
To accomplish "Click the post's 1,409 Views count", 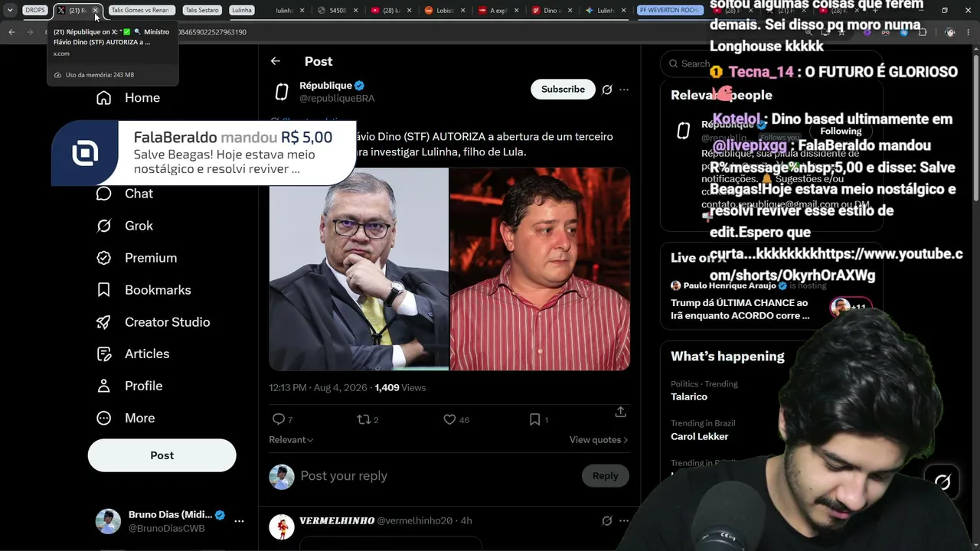I will (400, 388).
